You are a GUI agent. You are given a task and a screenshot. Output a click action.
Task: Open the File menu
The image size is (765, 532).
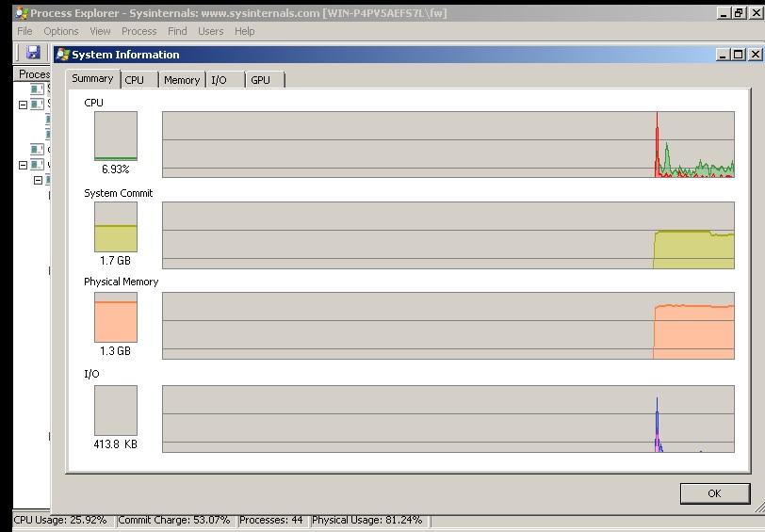tap(24, 31)
